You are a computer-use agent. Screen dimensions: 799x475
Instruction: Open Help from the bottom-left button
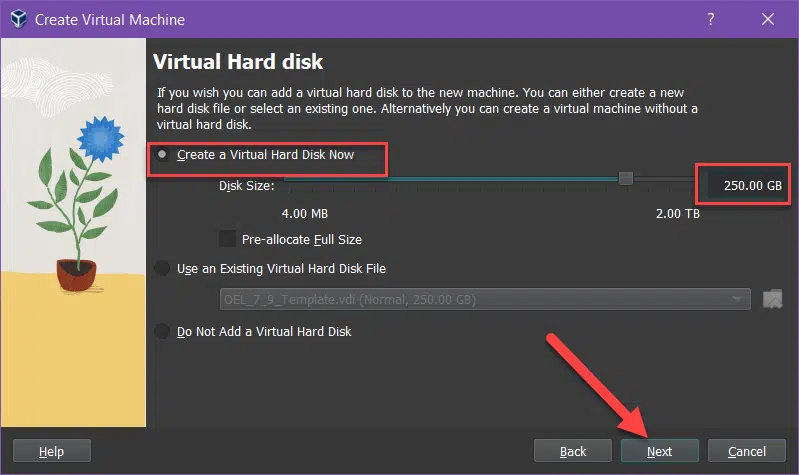click(51, 451)
